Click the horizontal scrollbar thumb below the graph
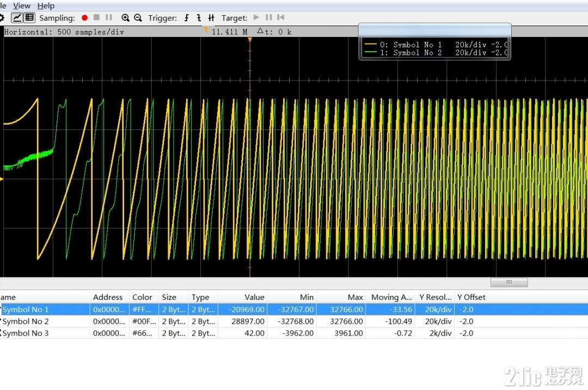This screenshot has width=588, height=390. point(509,282)
